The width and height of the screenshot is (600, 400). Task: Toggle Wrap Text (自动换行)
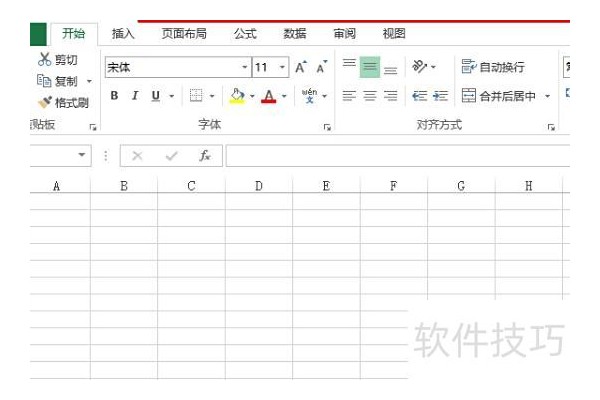coord(493,67)
